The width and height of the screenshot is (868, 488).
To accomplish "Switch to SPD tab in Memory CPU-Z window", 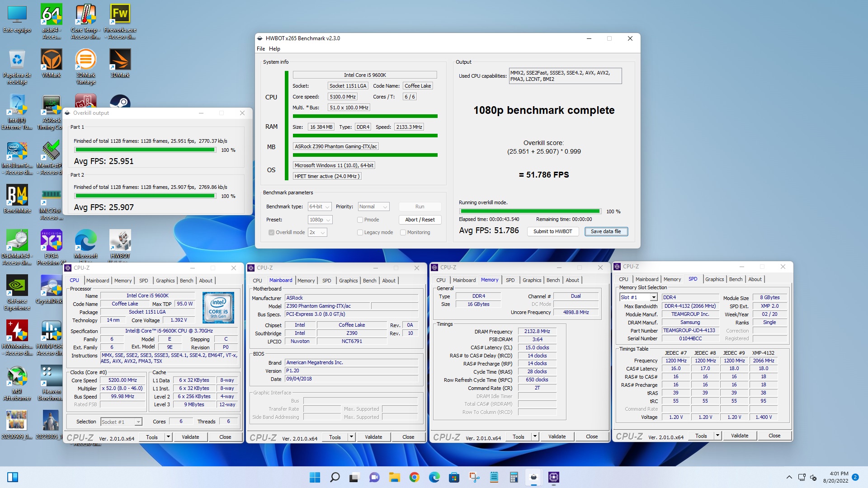I will 510,280.
